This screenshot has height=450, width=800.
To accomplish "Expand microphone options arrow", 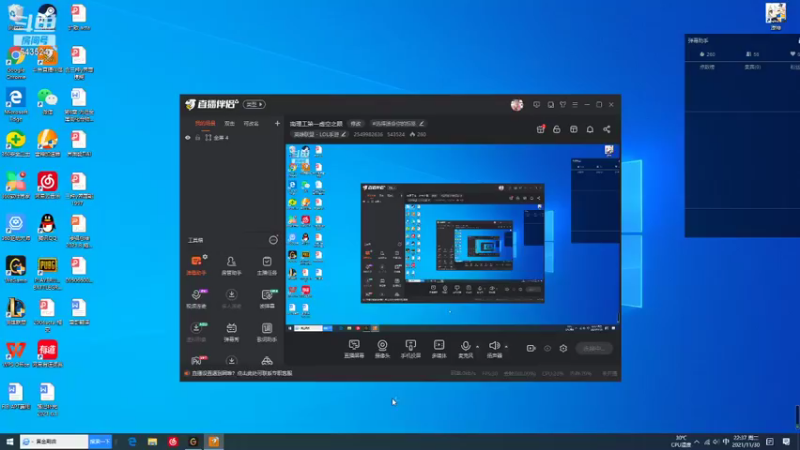I will [x=478, y=347].
